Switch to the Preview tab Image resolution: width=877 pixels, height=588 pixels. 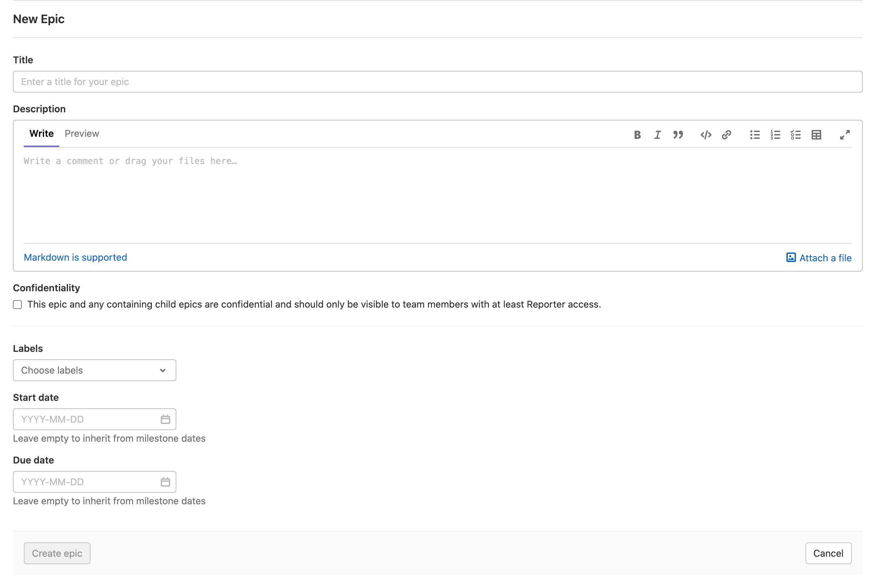click(x=82, y=133)
